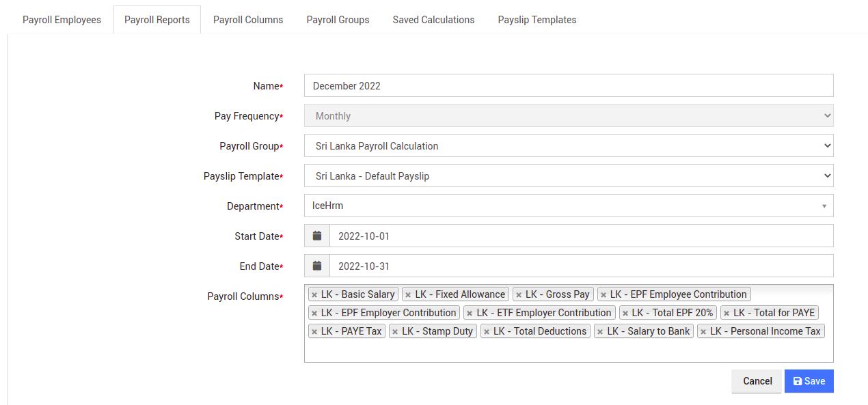868x405 pixels.
Task: Remove LK - EPF Employee Contribution tag
Action: [603, 295]
